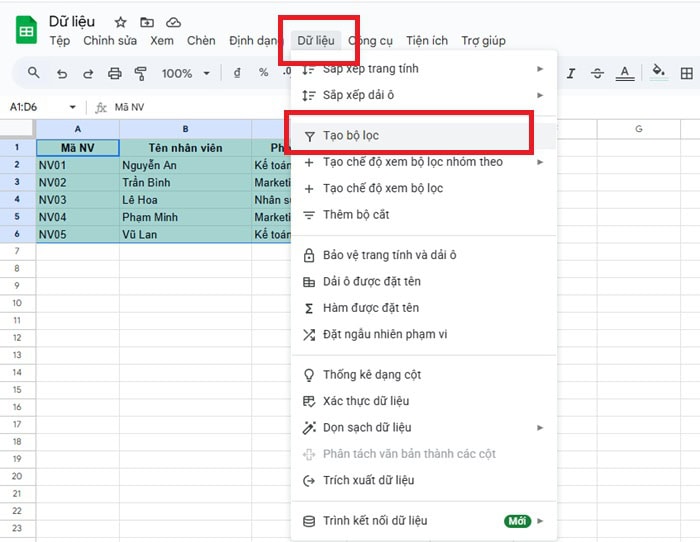
Task: Expand the name box dropdown arrow
Action: [x=73, y=107]
